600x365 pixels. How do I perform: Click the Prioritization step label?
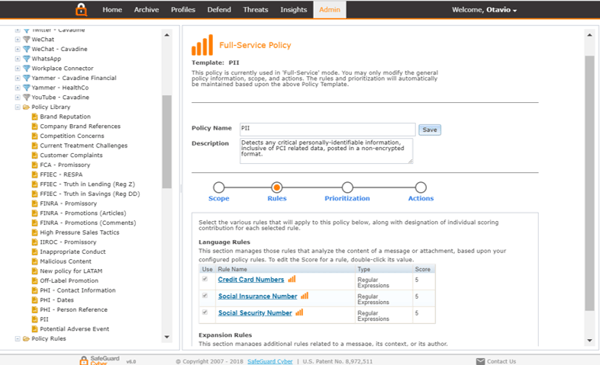pos(347,198)
